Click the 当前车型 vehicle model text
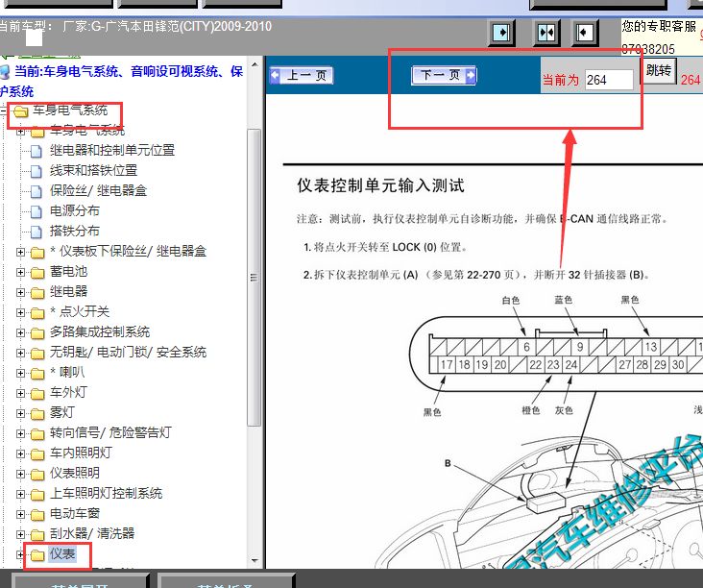This screenshot has width=703, height=588. point(135,27)
